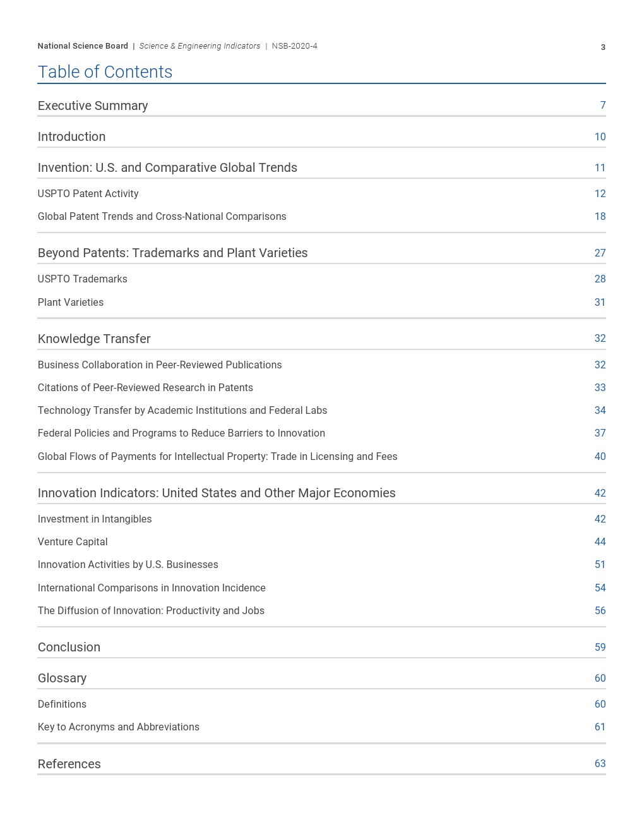
Task: Jump to USPTO Patent Activity
Action: (88, 193)
